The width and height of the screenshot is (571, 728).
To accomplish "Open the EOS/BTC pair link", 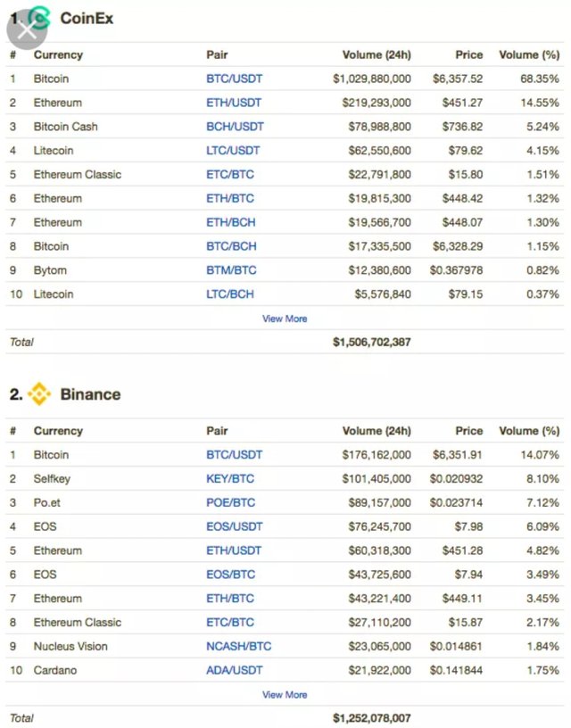I will coord(230,575).
